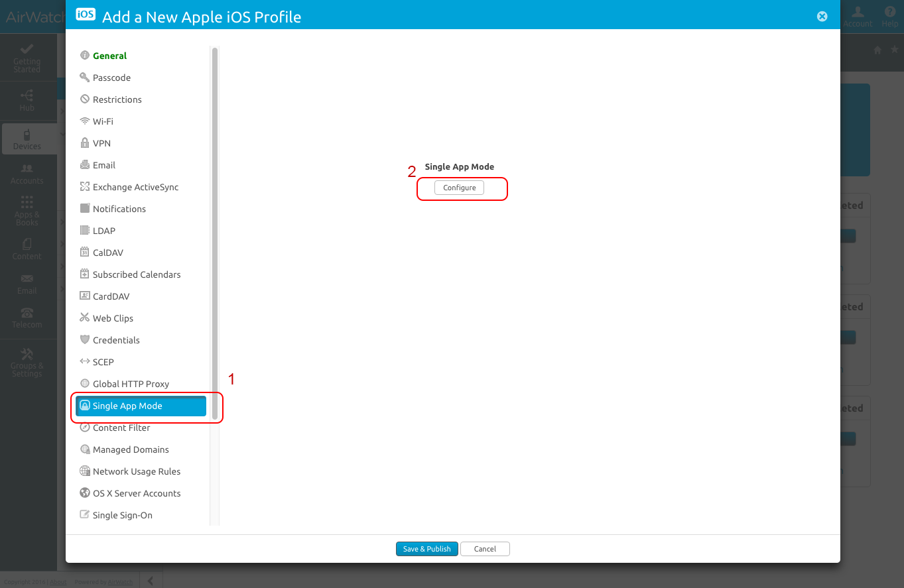Image resolution: width=904 pixels, height=588 pixels.
Task: Click the Web Clips scissors icon
Action: [x=84, y=318]
